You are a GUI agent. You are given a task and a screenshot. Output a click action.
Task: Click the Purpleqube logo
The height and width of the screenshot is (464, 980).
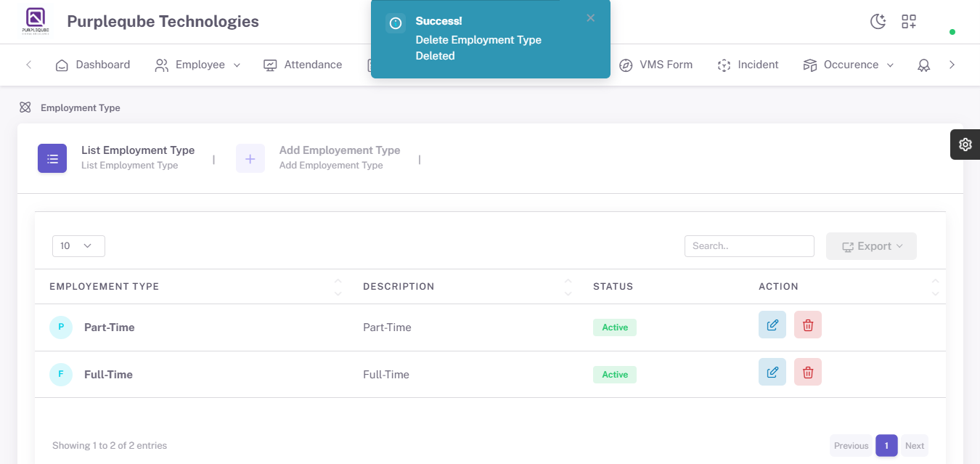36,21
